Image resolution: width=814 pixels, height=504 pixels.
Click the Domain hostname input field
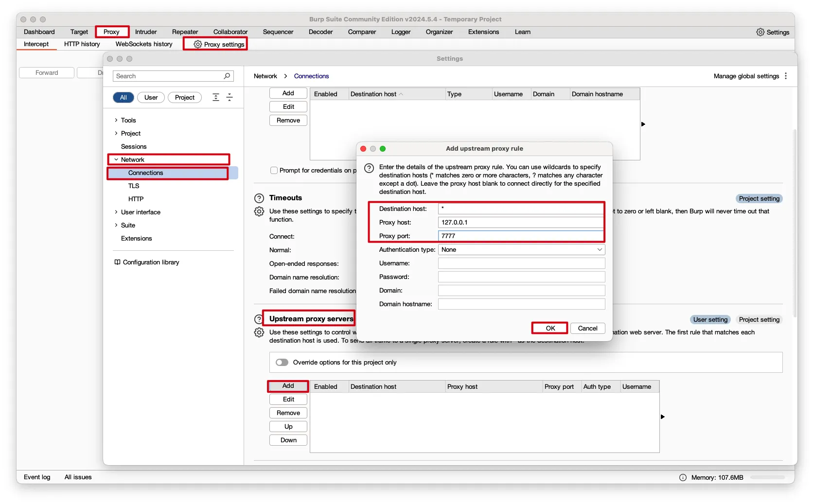coord(522,304)
